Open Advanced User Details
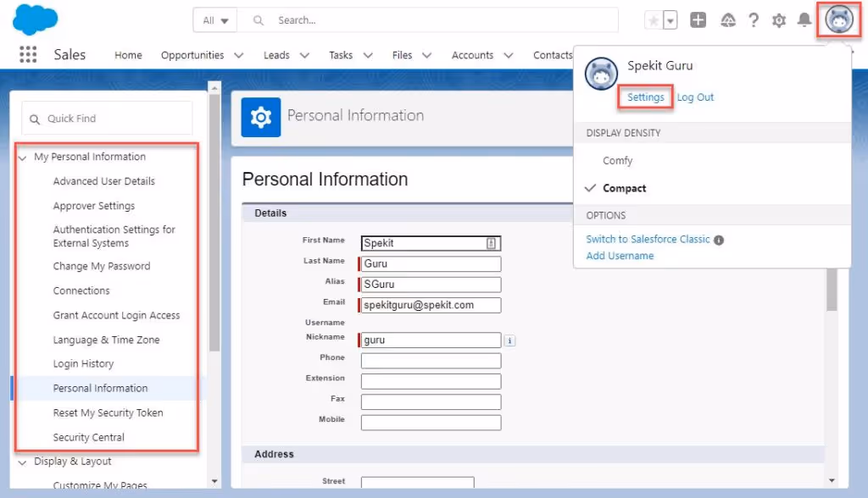Screen dimensions: 868x498 pos(104,181)
